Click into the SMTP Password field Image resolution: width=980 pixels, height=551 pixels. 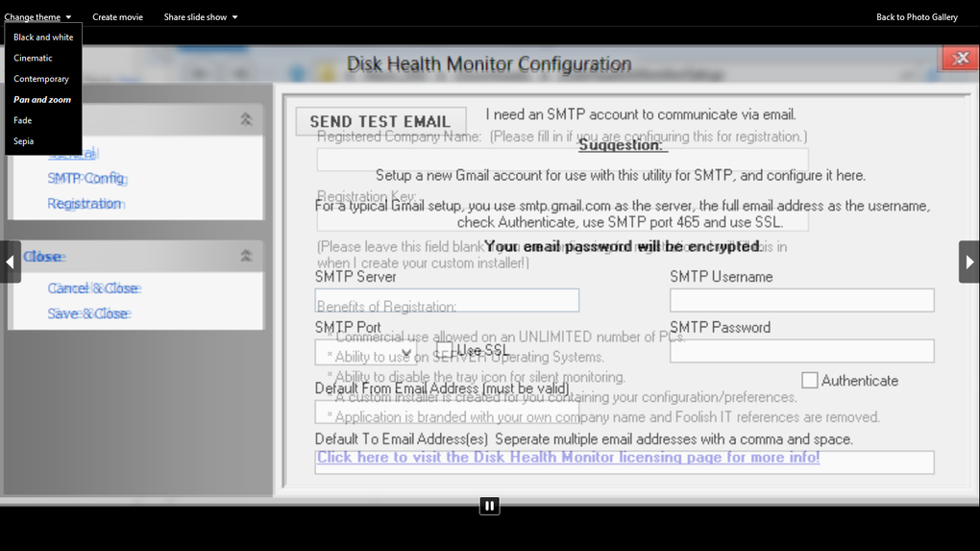coord(802,351)
